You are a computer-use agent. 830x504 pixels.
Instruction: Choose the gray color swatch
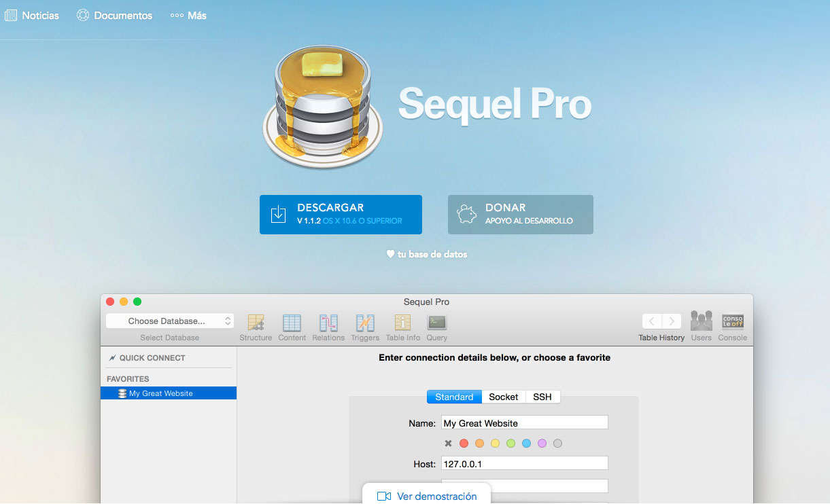[557, 444]
